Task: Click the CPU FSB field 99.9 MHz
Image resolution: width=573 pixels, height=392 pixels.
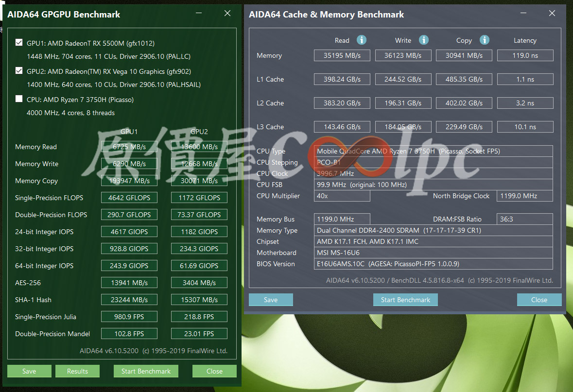Action: (x=434, y=185)
